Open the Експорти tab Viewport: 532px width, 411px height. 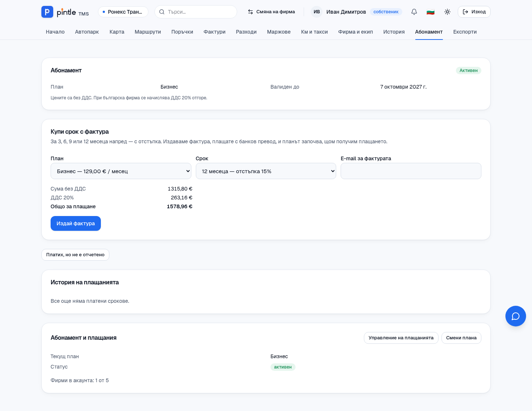tap(465, 32)
